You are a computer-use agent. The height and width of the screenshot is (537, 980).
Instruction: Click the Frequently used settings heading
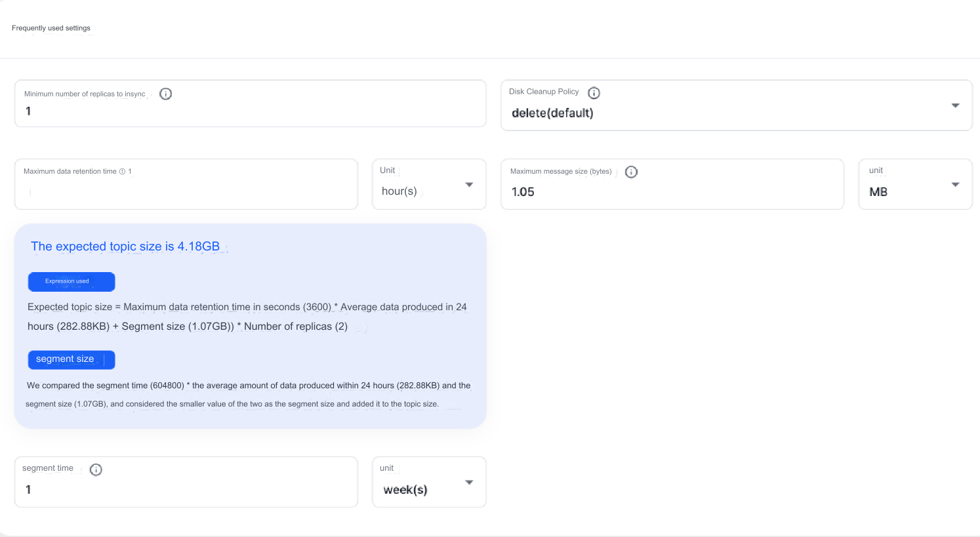tap(51, 28)
